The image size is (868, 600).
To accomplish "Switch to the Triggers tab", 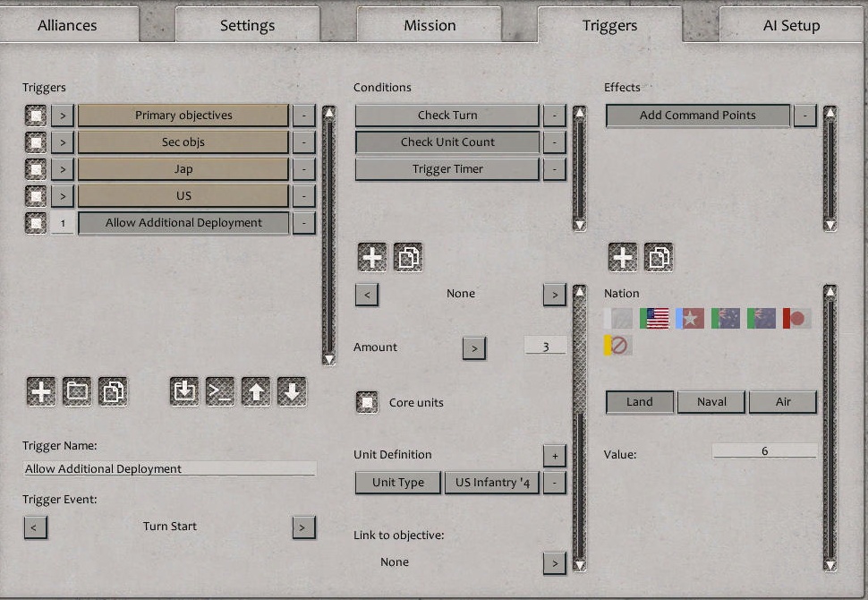I will point(610,25).
